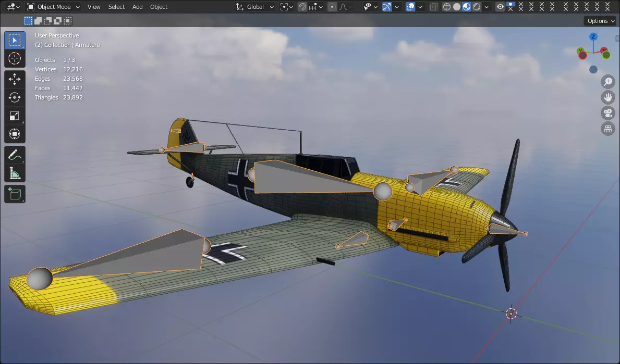Activate the Add Cube tool
620x364 pixels.
15,194
